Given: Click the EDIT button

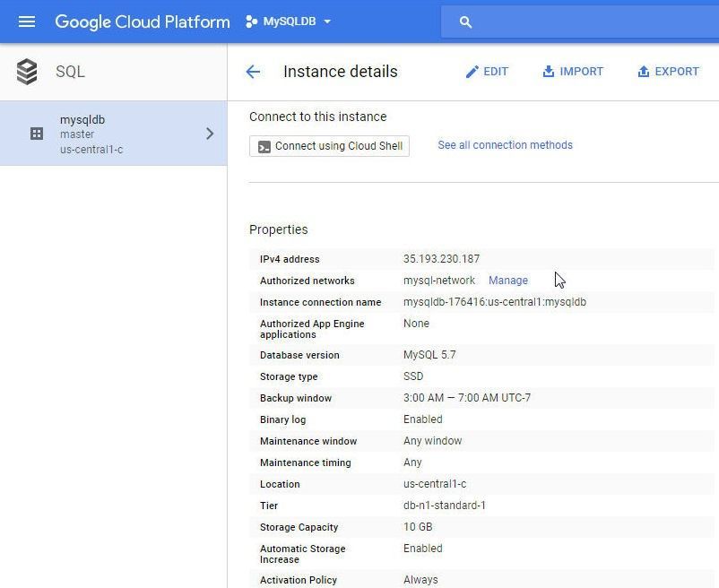Looking at the screenshot, I should (487, 72).
